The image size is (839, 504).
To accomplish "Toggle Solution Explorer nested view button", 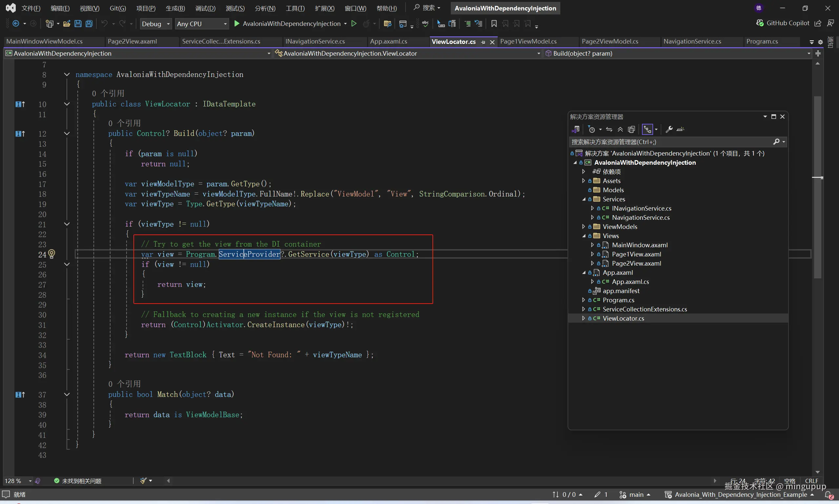I will pyautogui.click(x=647, y=129).
